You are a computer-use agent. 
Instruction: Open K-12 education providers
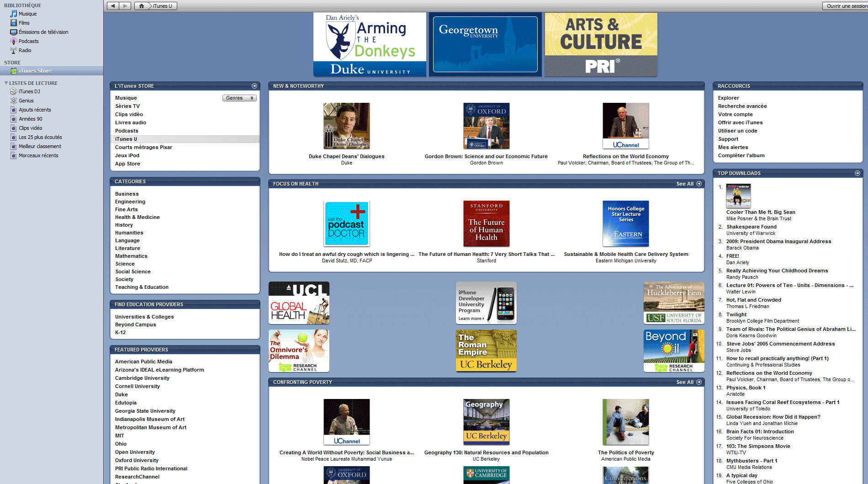(x=120, y=332)
